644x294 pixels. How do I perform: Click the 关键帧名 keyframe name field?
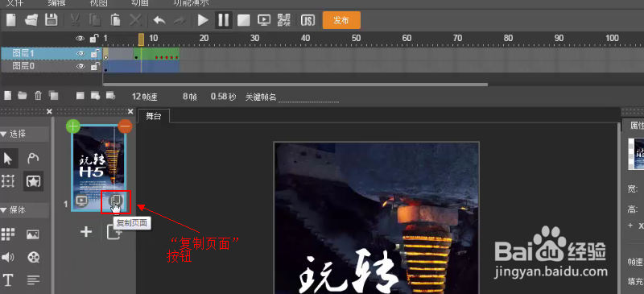coord(308,97)
